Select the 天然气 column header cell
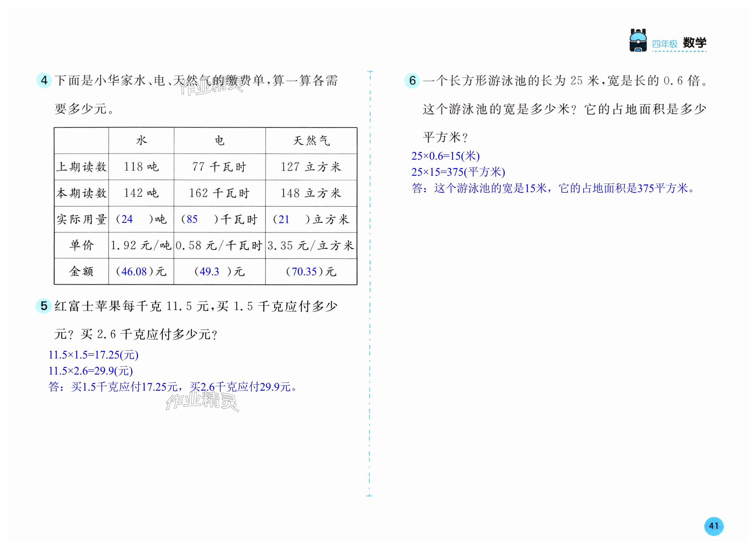 click(x=311, y=140)
